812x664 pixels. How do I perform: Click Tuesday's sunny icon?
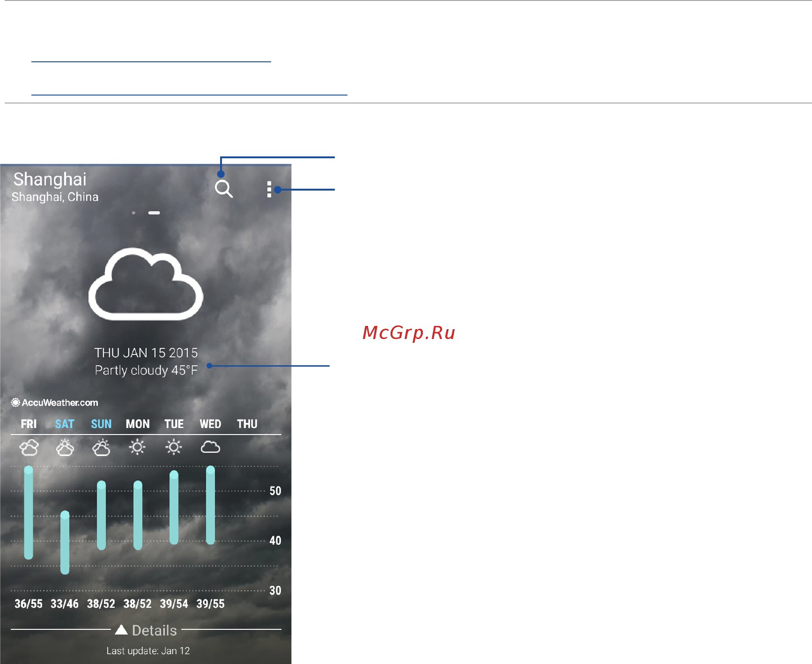tap(174, 447)
